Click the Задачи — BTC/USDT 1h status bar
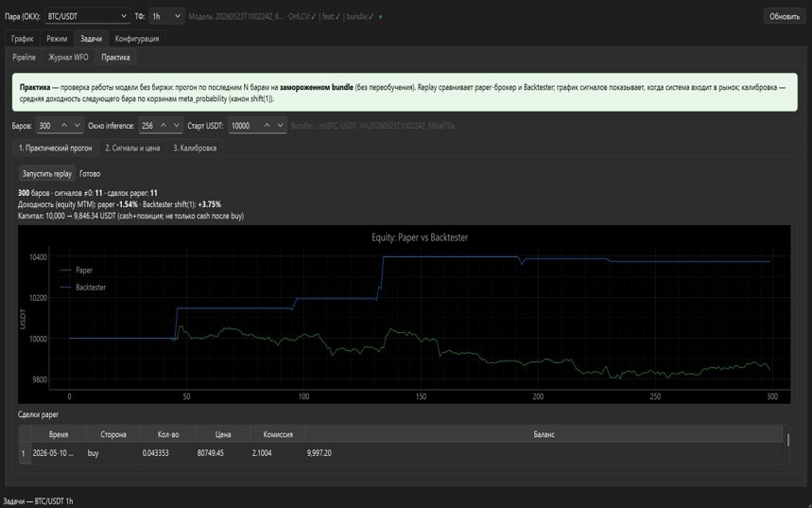The width and height of the screenshot is (812, 508). [x=39, y=501]
